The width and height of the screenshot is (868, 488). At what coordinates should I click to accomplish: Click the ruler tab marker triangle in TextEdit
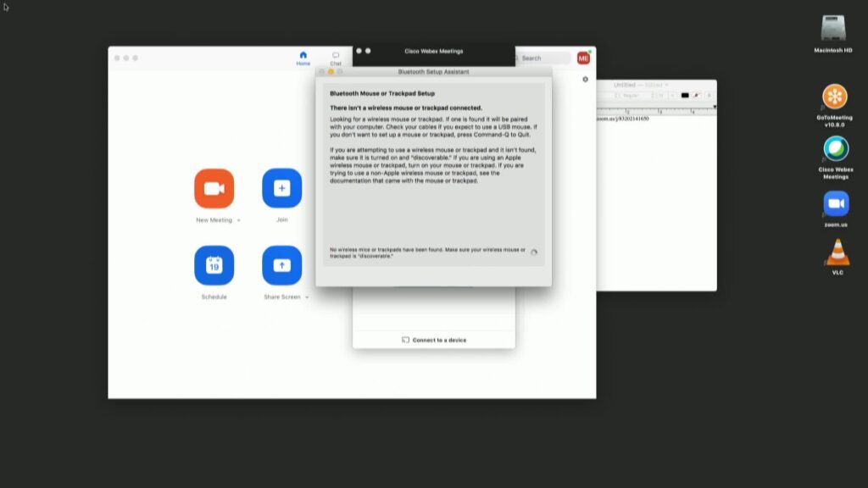pyautogui.click(x=715, y=107)
